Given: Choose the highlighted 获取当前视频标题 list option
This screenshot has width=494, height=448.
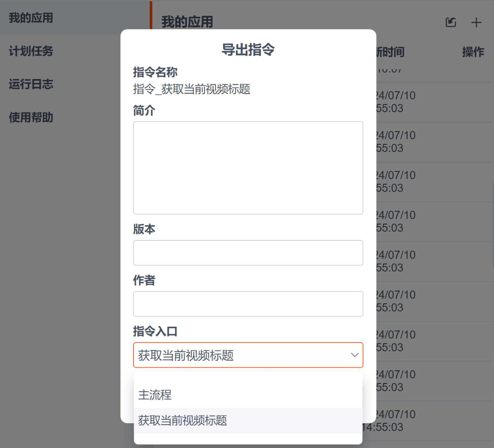Looking at the screenshot, I should (x=182, y=421).
